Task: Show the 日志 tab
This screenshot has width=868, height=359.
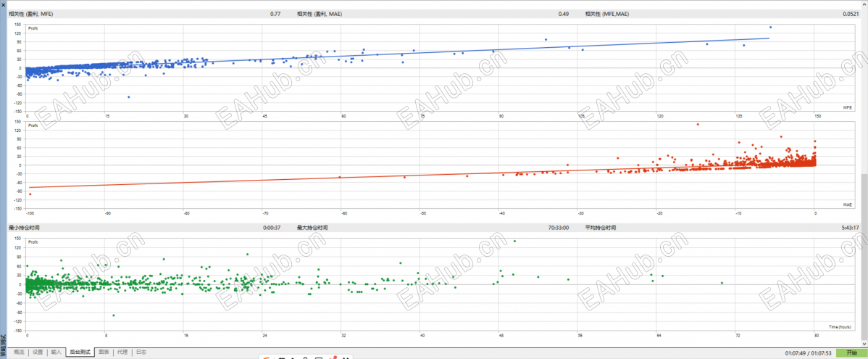Action: tap(141, 352)
